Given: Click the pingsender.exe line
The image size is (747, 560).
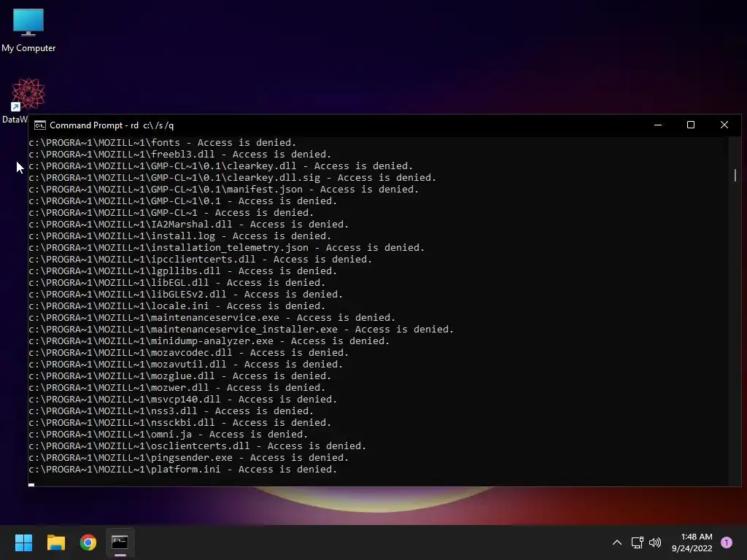Looking at the screenshot, I should [189, 458].
